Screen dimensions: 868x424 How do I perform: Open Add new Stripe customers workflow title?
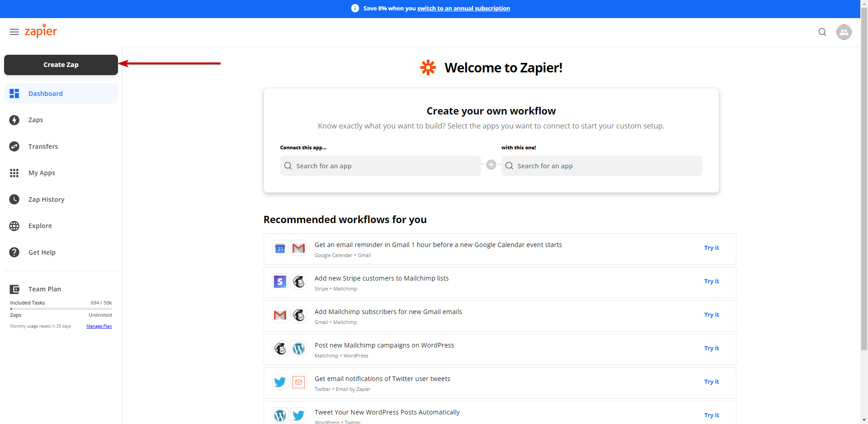pos(382,278)
